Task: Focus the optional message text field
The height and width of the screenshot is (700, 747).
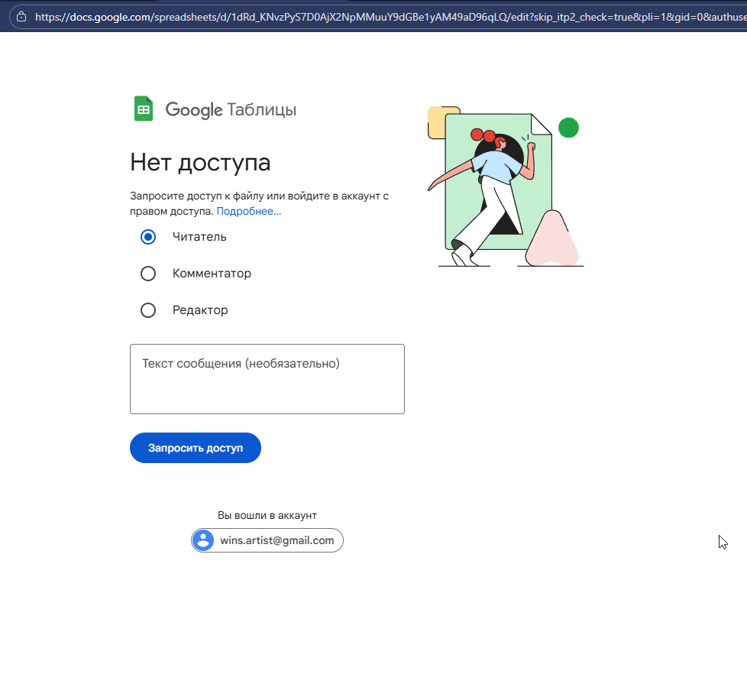Action: point(267,379)
